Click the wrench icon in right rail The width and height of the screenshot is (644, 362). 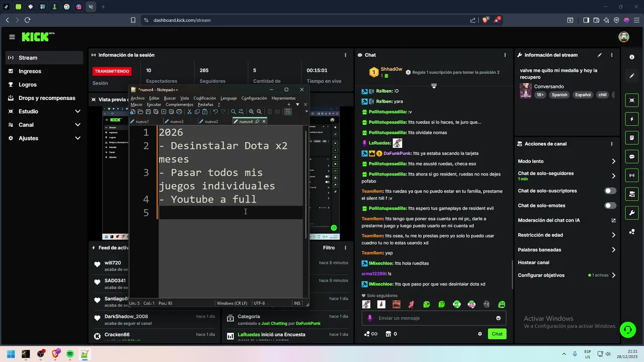coord(632,213)
